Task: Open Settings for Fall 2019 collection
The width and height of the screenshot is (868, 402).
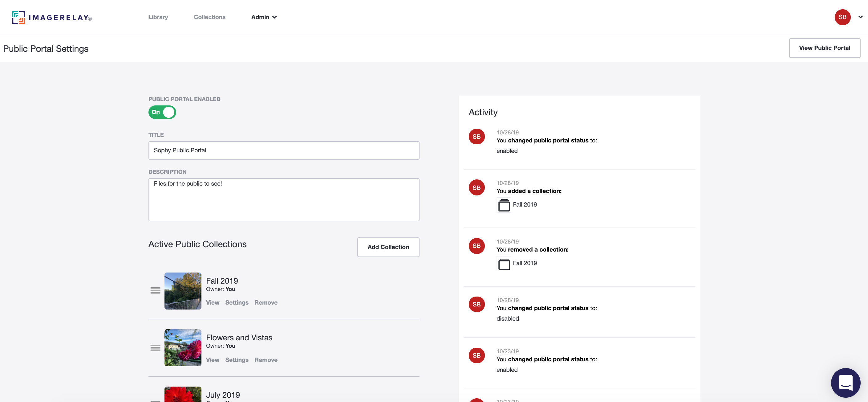Action: (237, 302)
